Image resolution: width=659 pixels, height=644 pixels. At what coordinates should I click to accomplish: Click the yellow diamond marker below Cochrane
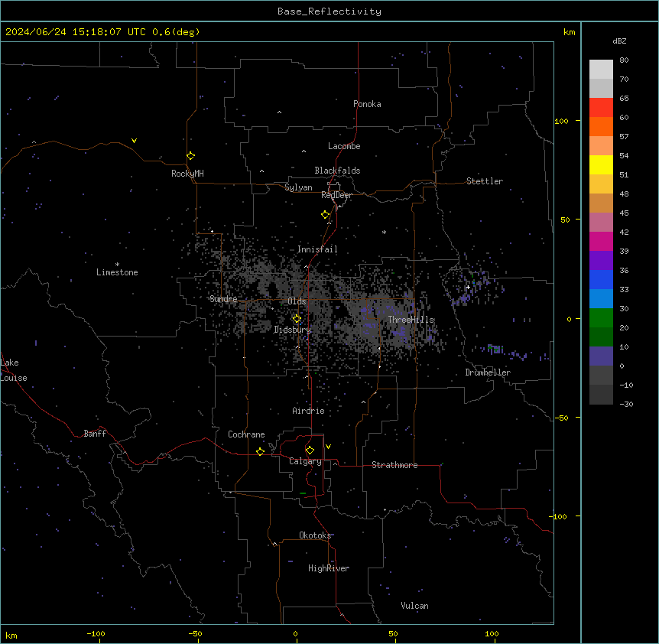tap(260, 451)
